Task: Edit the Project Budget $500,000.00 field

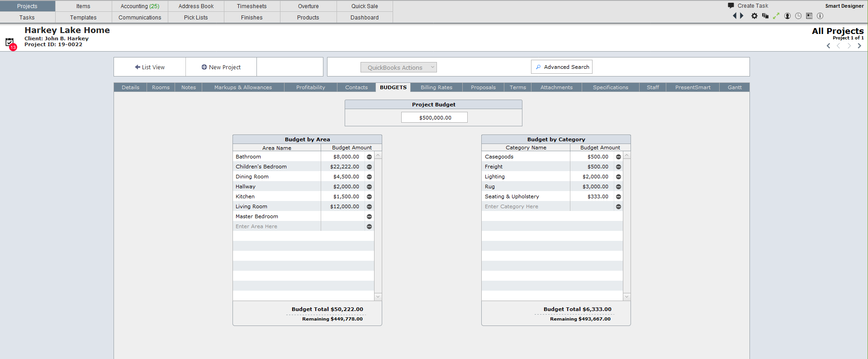Action: (434, 117)
